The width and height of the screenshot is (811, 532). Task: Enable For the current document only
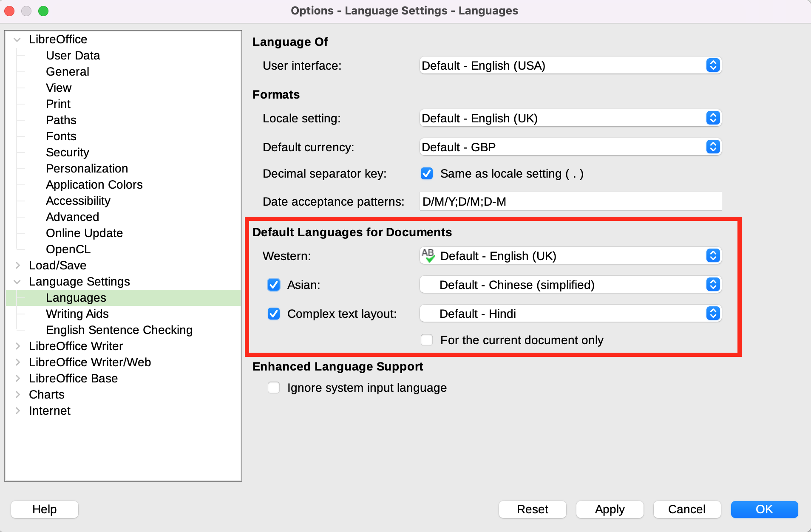coord(427,340)
